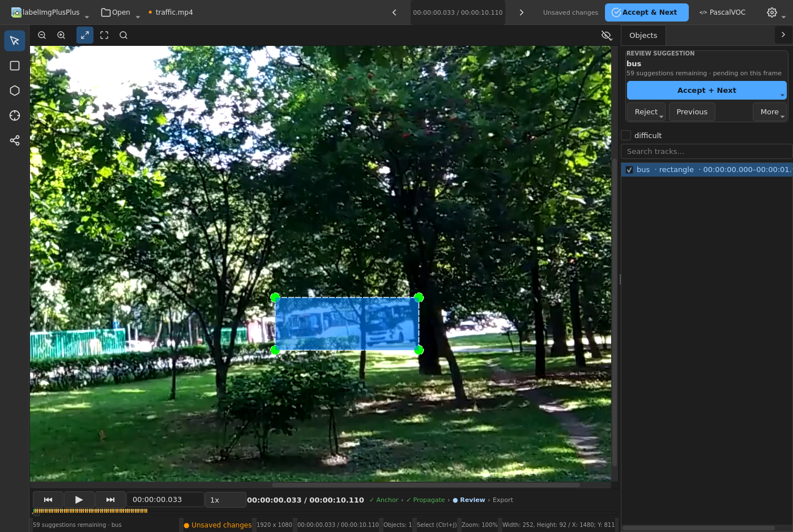Select the pointer selection tool

click(15, 41)
